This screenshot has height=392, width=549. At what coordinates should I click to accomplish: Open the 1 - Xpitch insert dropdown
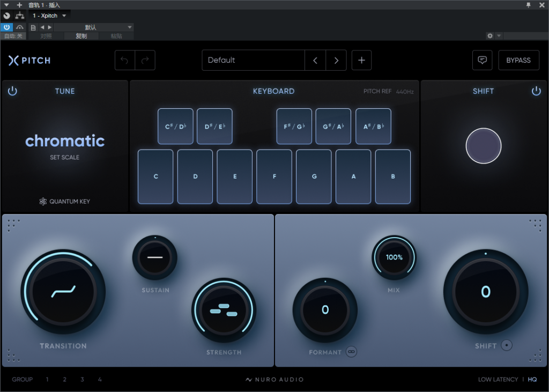(x=49, y=16)
